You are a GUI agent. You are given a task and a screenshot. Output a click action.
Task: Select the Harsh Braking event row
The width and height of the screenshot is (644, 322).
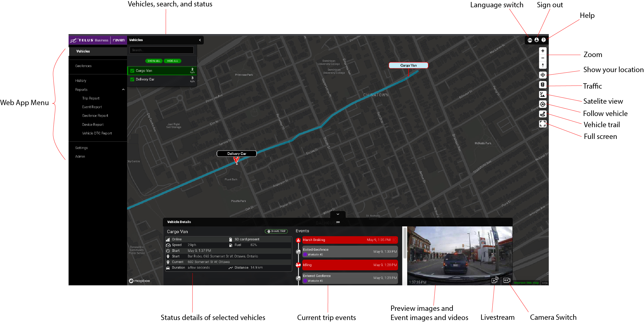[350, 240]
